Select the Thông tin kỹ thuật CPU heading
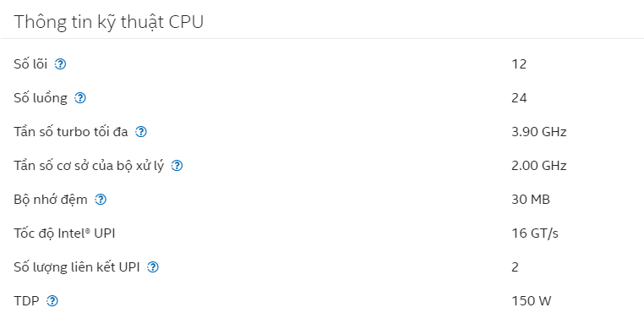 click(x=109, y=22)
